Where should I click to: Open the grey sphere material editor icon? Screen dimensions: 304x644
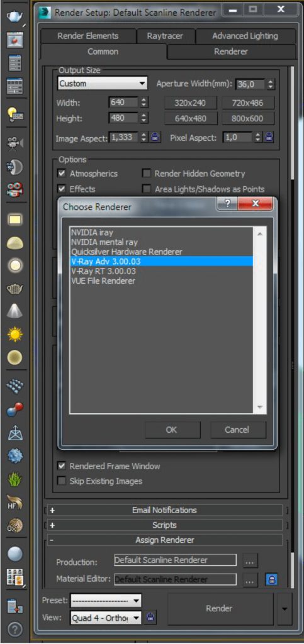(x=14, y=554)
